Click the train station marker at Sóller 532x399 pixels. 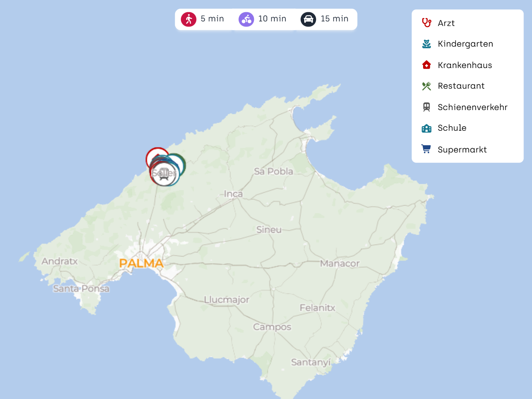click(x=164, y=174)
